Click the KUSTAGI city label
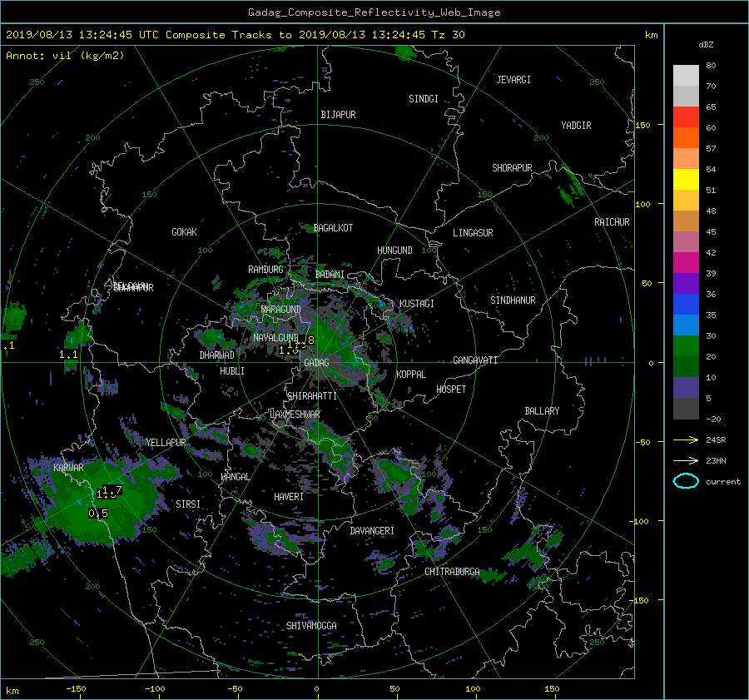The image size is (749, 700). point(417,304)
